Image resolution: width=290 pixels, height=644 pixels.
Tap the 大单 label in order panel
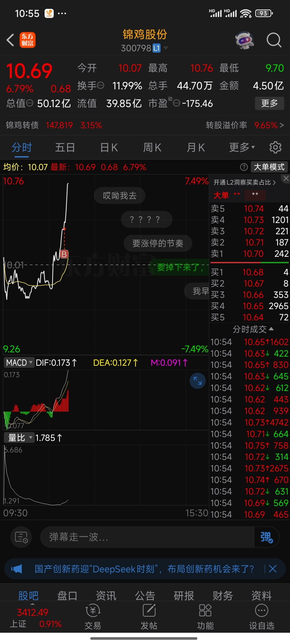tap(221, 195)
